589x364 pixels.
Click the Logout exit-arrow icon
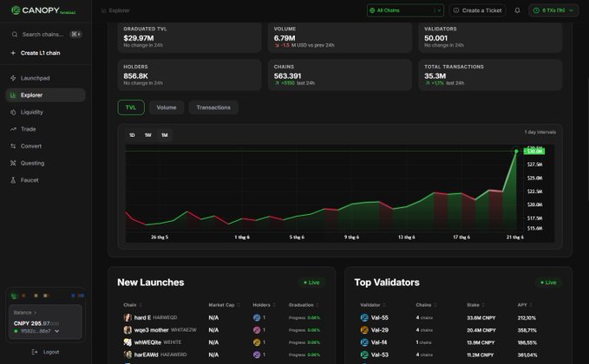(x=35, y=352)
